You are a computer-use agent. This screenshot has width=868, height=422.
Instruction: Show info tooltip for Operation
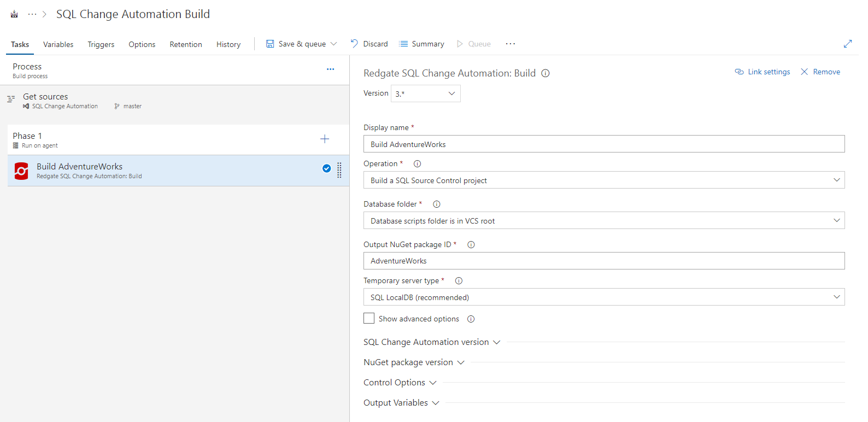[418, 163]
